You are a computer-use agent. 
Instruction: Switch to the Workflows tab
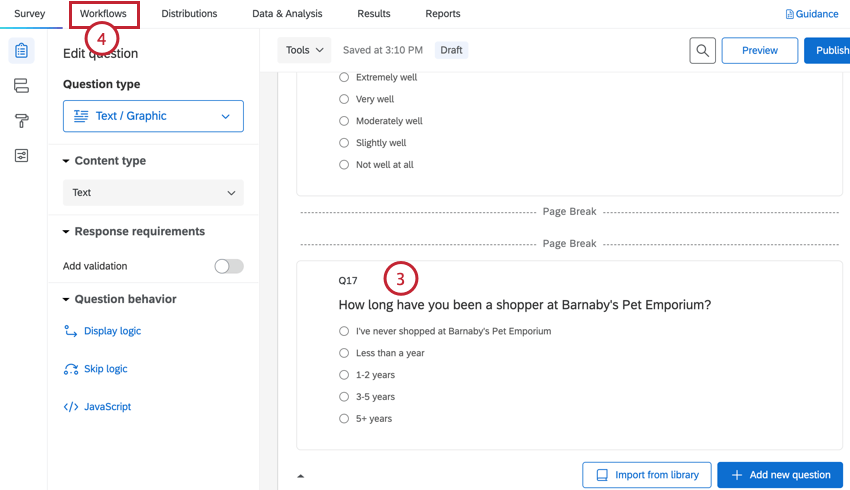pyautogui.click(x=103, y=14)
